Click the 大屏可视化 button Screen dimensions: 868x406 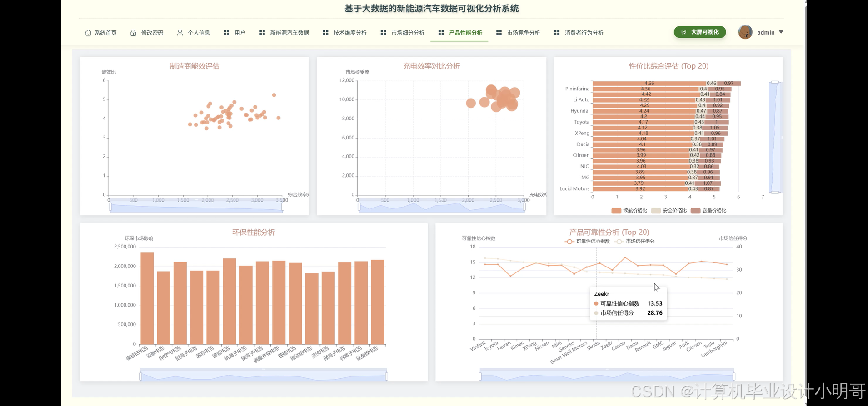pos(700,32)
